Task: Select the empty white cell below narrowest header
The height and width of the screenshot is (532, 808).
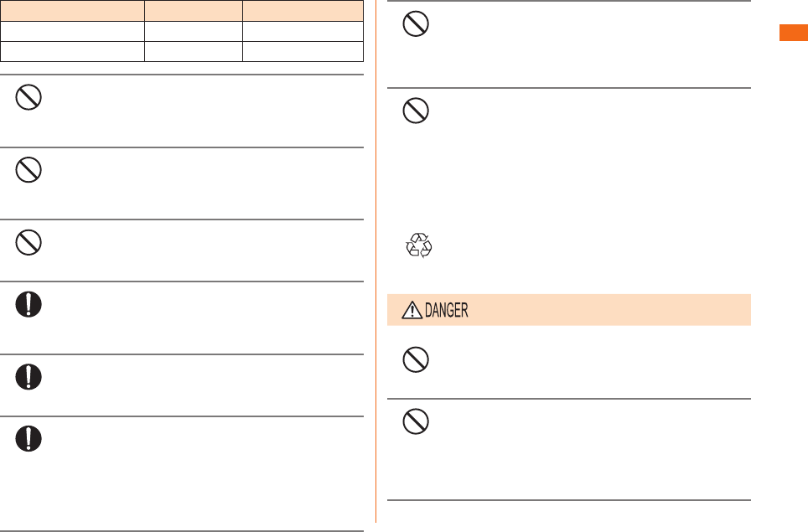Action: [194, 31]
